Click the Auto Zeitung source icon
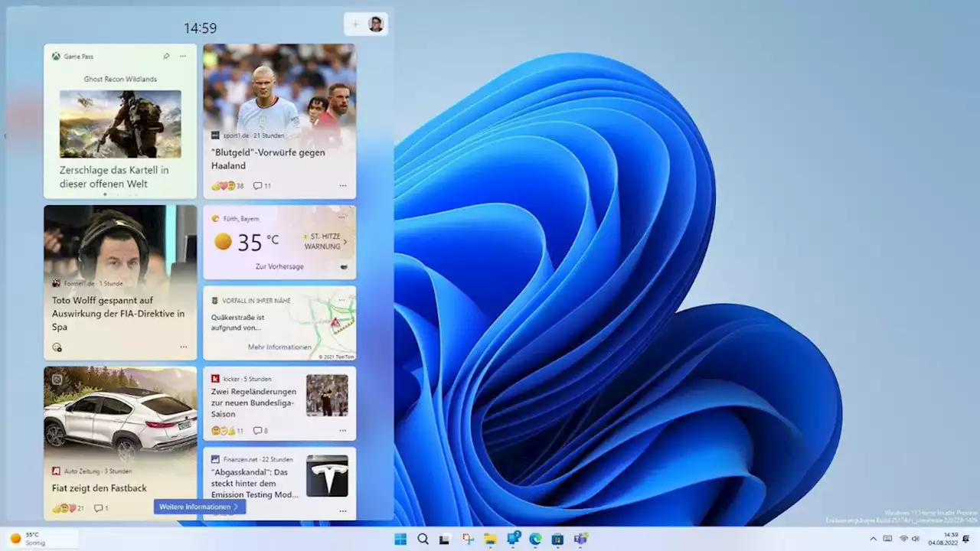Image resolution: width=980 pixels, height=551 pixels. coord(56,471)
